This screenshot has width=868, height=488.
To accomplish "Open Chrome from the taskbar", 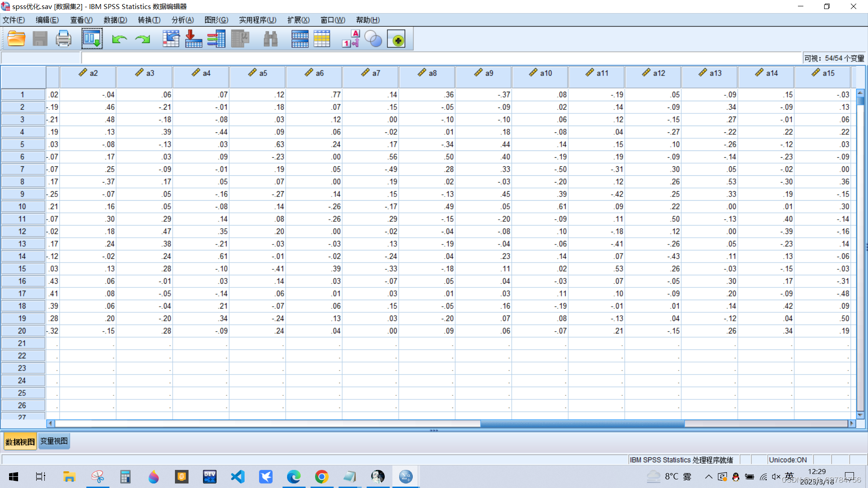I will pos(321,477).
